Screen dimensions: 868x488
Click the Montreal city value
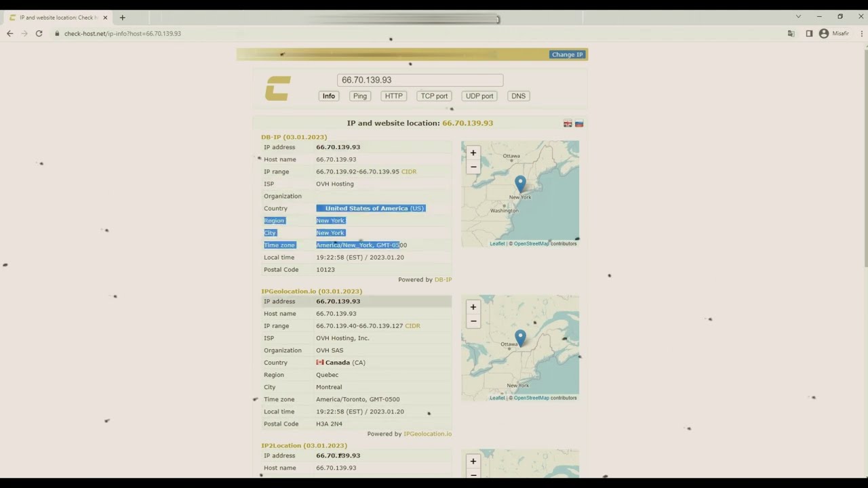(x=329, y=387)
